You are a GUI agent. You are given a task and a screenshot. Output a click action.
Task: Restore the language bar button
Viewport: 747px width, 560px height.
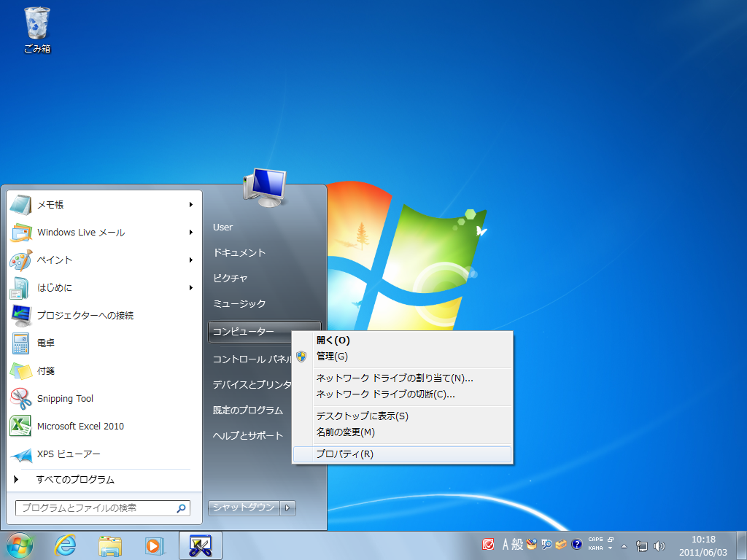point(611,540)
